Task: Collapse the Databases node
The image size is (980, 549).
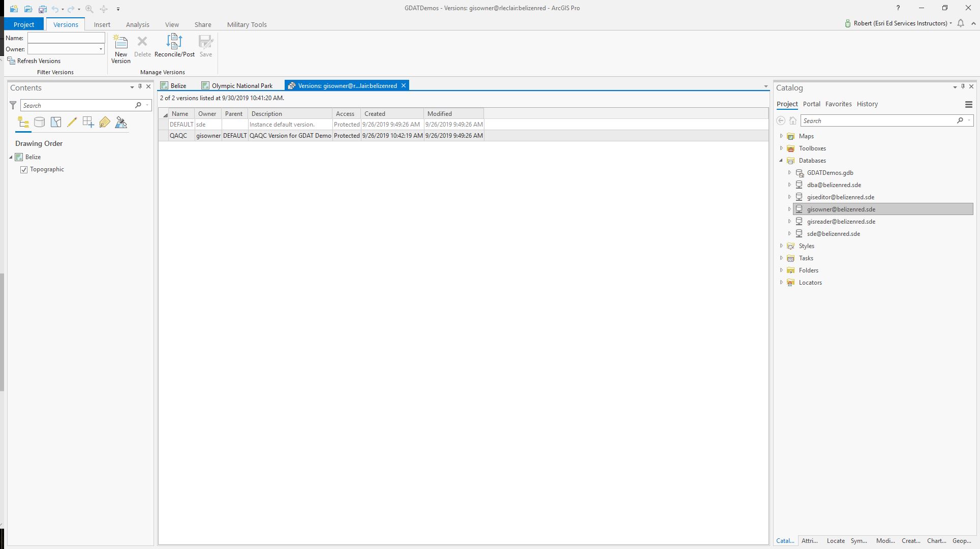Action: pyautogui.click(x=782, y=161)
